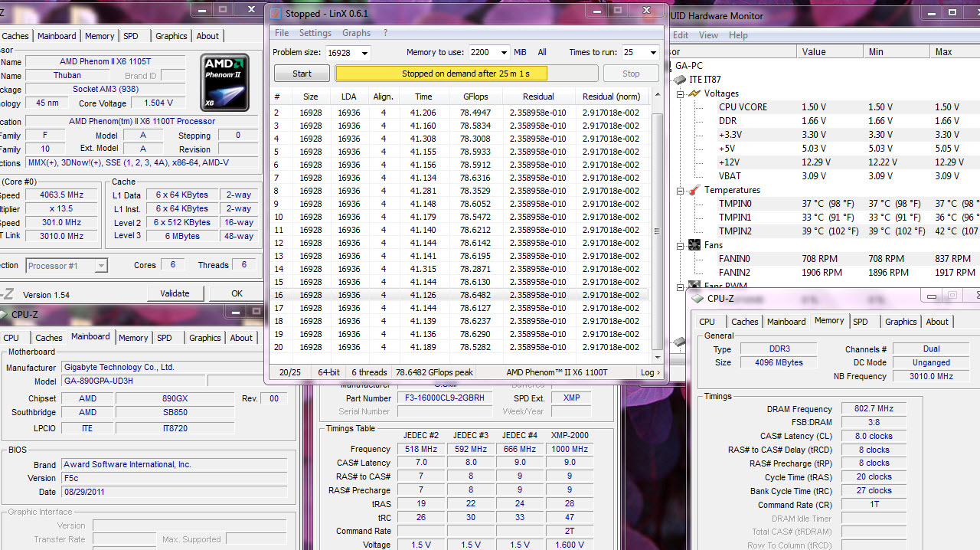
Task: Open the Times to run dropdown
Action: point(652,53)
